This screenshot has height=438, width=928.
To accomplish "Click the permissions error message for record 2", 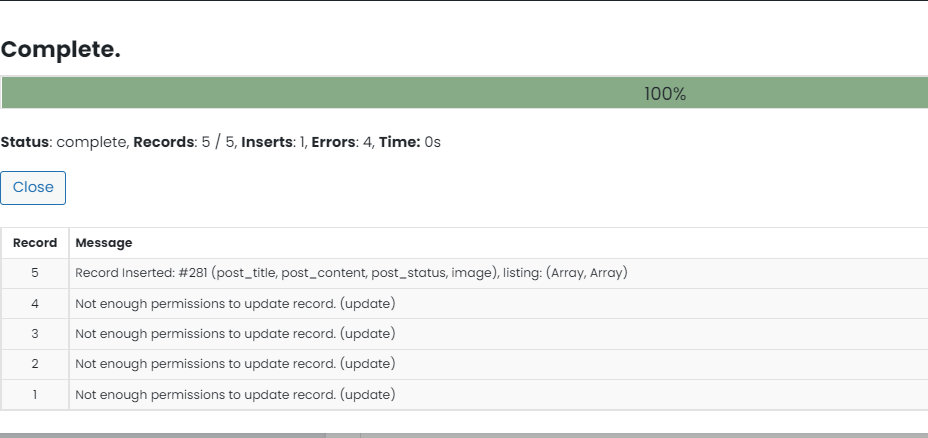I will (x=235, y=364).
